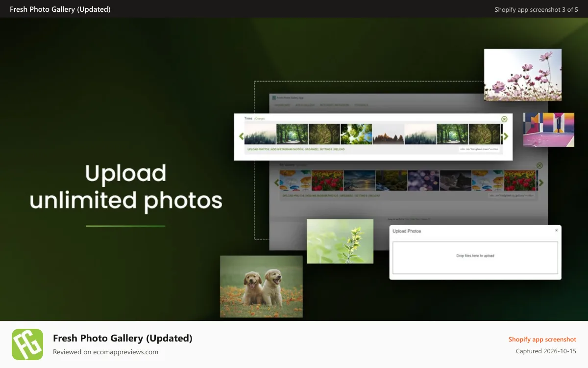Click the right arrow of Trees gallery

[506, 136]
